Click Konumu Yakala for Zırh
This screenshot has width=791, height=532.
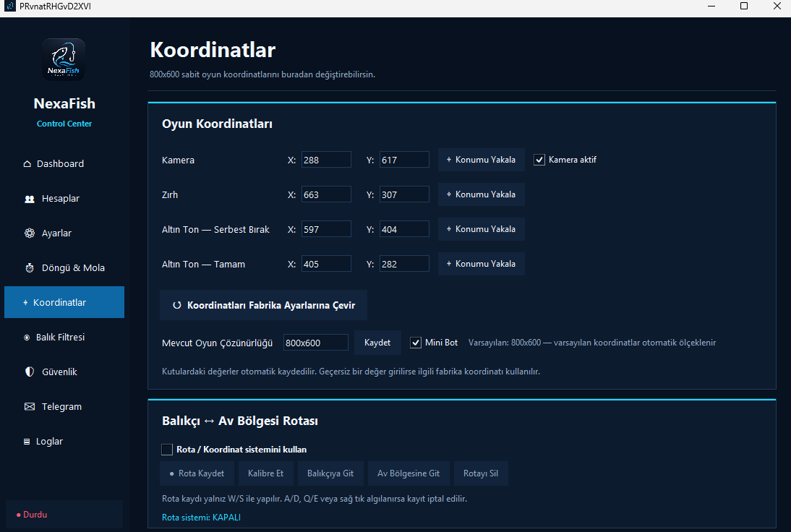point(482,194)
